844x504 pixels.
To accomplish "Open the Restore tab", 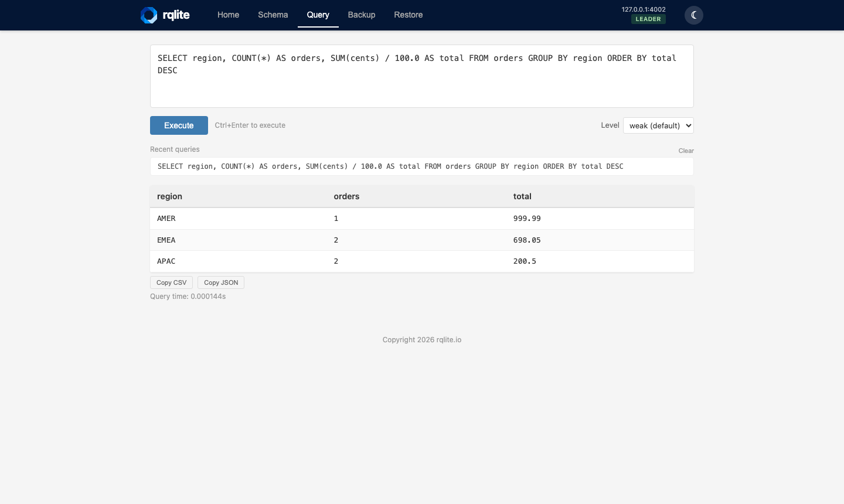I will 409,15.
